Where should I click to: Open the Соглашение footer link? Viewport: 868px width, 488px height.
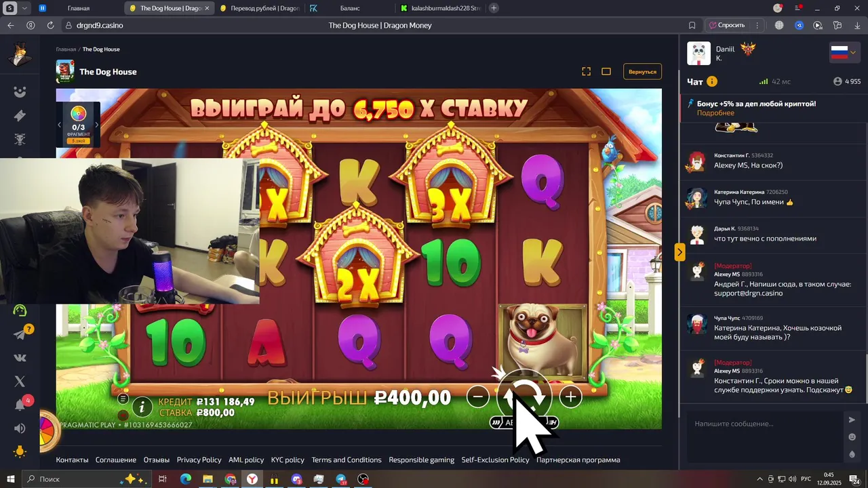(116, 460)
